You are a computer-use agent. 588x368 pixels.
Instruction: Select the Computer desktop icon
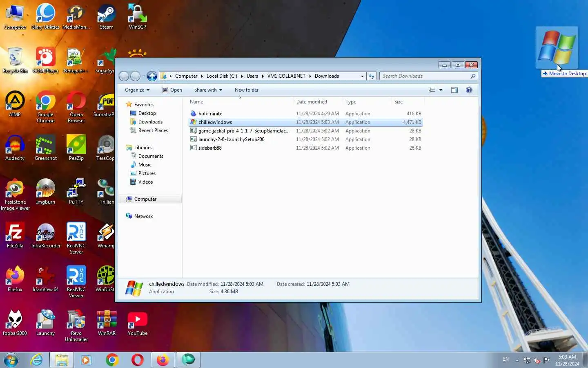pyautogui.click(x=15, y=17)
